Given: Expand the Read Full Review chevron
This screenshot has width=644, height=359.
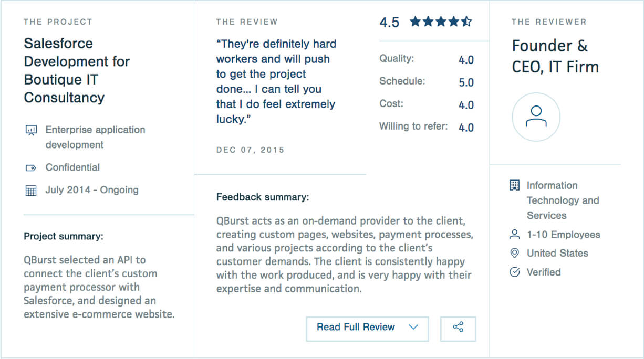Looking at the screenshot, I should [x=413, y=328].
